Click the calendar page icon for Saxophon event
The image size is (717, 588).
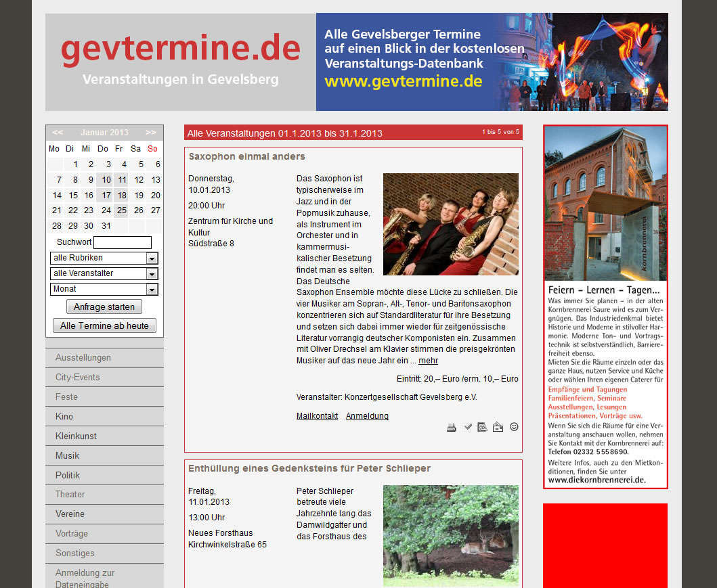(x=482, y=427)
